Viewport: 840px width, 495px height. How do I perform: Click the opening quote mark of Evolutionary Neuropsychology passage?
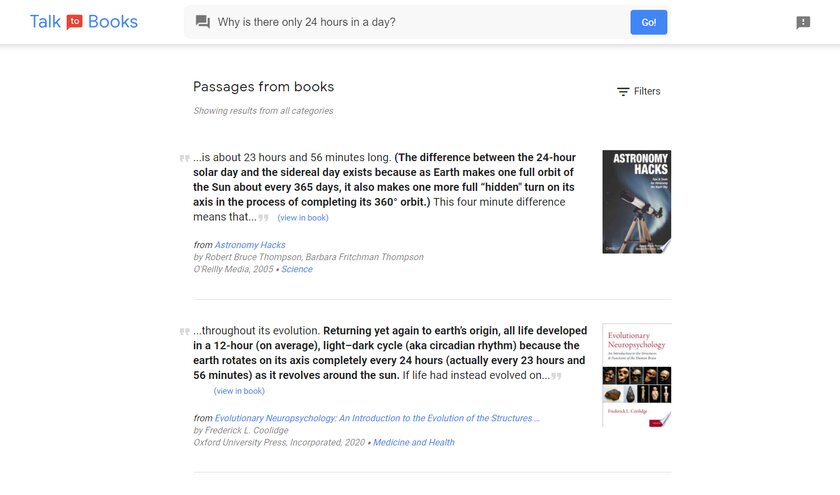tap(184, 331)
